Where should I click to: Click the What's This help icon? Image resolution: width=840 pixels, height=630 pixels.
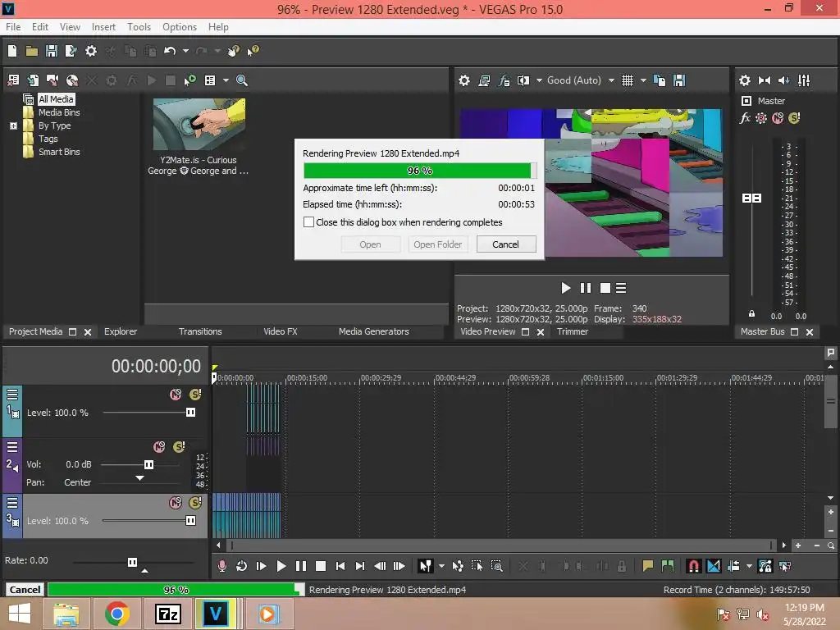(253, 51)
